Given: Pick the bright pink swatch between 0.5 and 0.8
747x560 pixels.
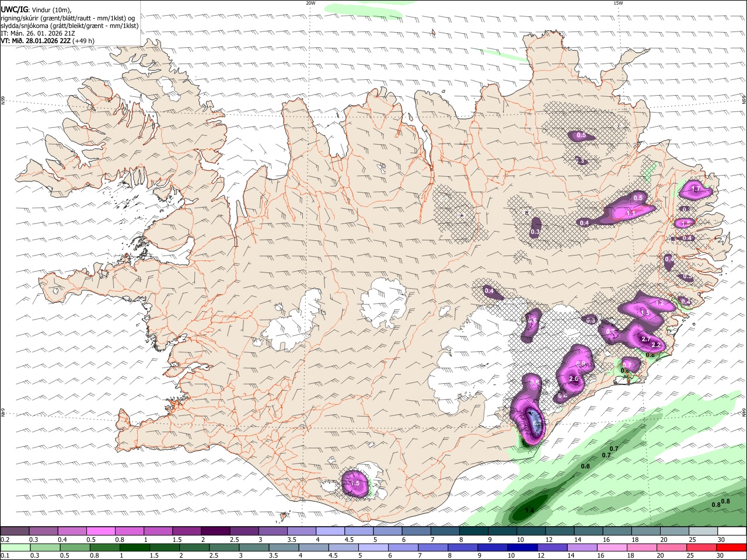Looking at the screenshot, I should click(100, 531).
